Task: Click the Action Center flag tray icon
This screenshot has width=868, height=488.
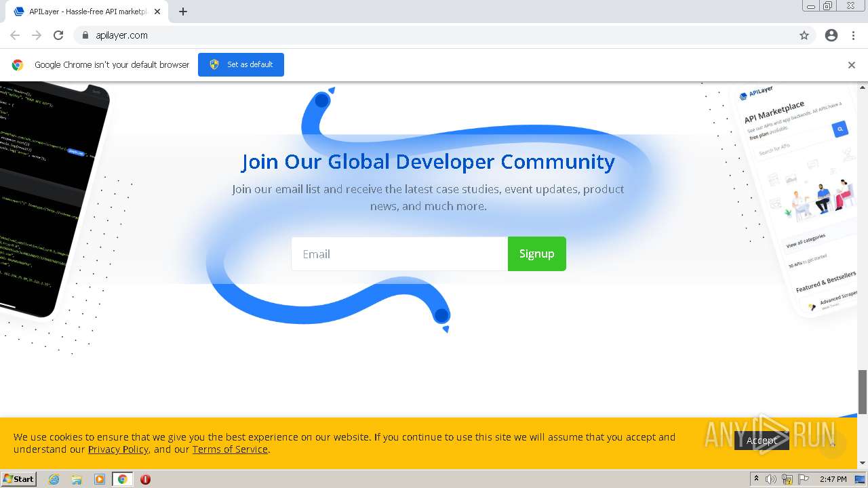Action: pos(804,479)
